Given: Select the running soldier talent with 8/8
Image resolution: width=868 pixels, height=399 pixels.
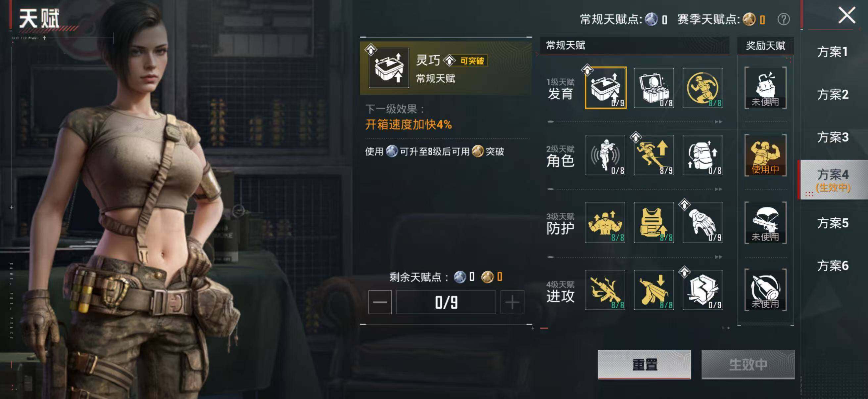Looking at the screenshot, I should 702,88.
